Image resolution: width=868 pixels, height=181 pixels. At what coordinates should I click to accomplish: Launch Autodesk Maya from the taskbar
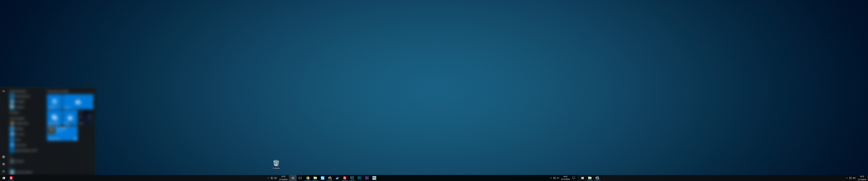click(x=374, y=178)
